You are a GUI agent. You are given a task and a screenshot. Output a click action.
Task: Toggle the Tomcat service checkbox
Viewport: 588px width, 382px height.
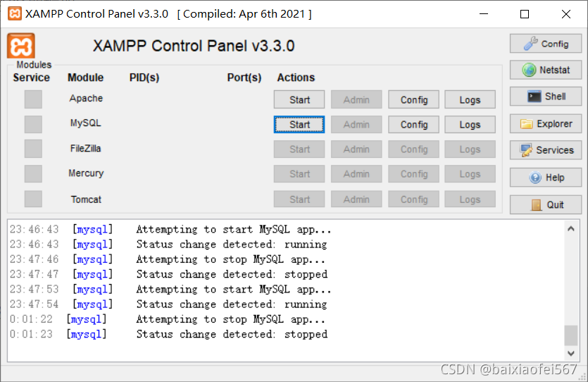pos(33,199)
